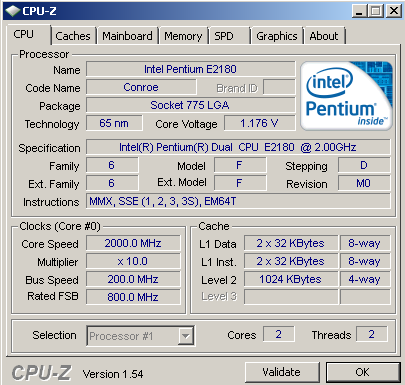Click the Specification field text
This screenshot has width=405, height=385.
(238, 147)
